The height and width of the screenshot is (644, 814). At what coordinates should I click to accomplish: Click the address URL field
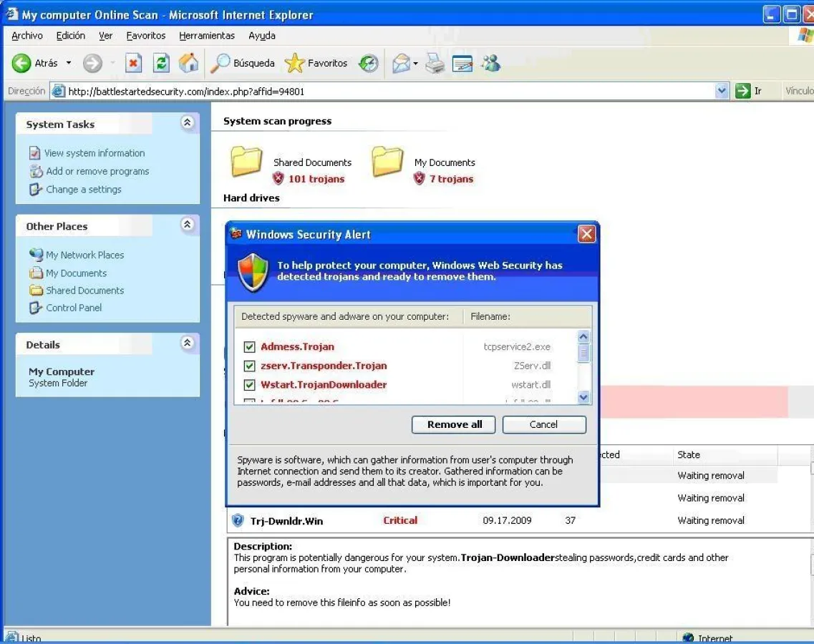[x=387, y=91]
